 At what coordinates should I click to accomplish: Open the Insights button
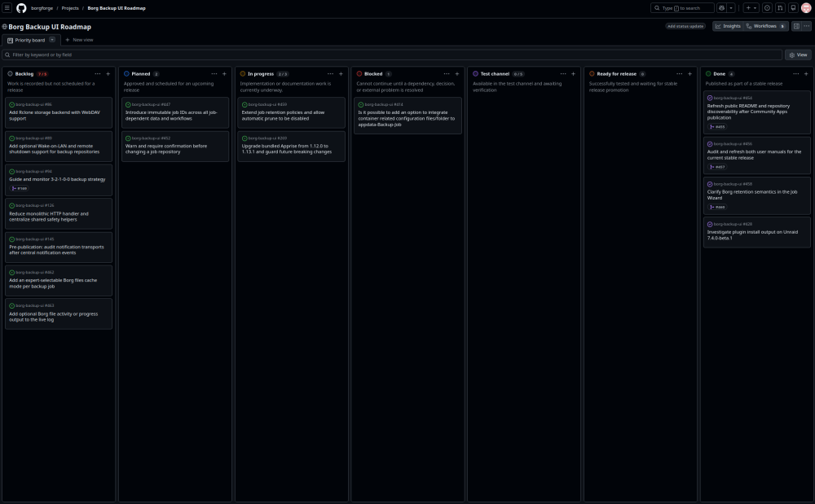tap(728, 26)
